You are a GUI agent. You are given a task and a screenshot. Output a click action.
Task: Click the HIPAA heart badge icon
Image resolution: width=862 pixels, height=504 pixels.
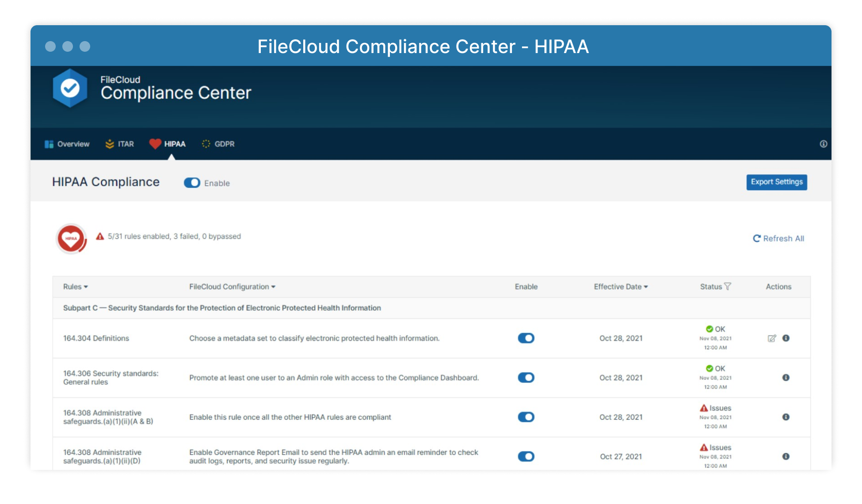click(71, 239)
